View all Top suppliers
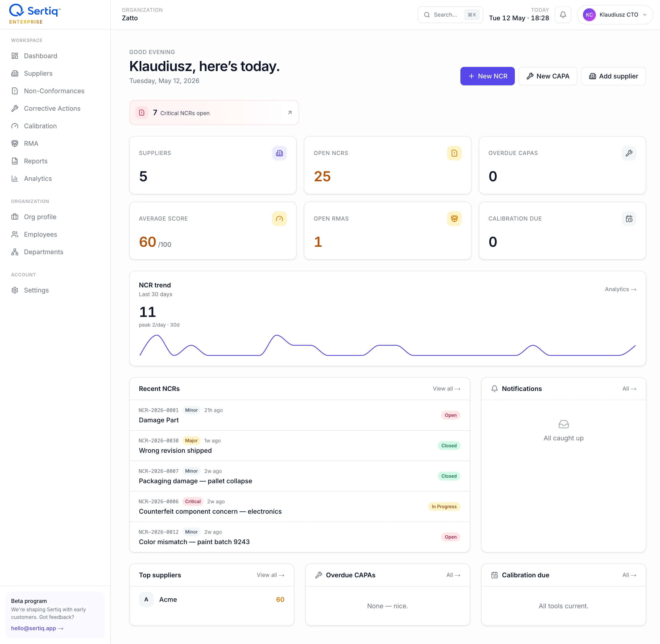The image size is (660, 644). point(270,575)
